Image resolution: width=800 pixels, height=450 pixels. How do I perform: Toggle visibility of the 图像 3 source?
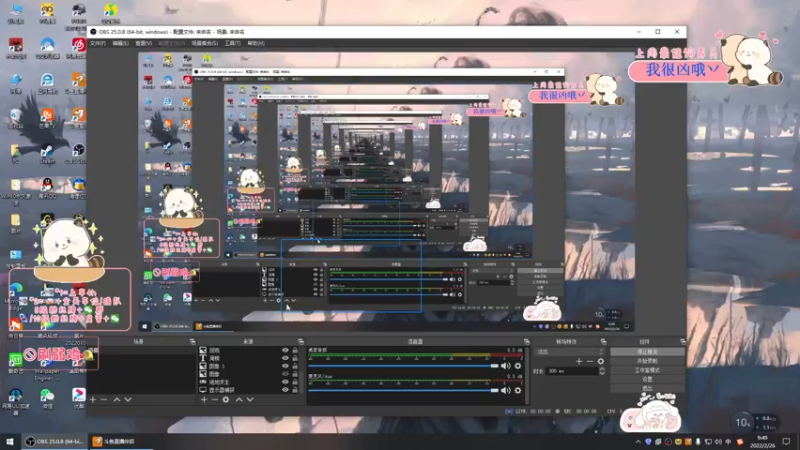coord(285,366)
